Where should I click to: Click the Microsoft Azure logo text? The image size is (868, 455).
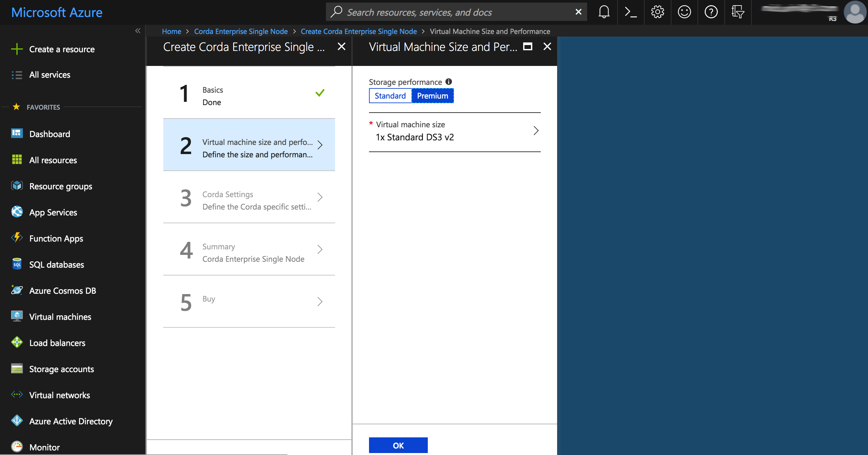point(57,12)
